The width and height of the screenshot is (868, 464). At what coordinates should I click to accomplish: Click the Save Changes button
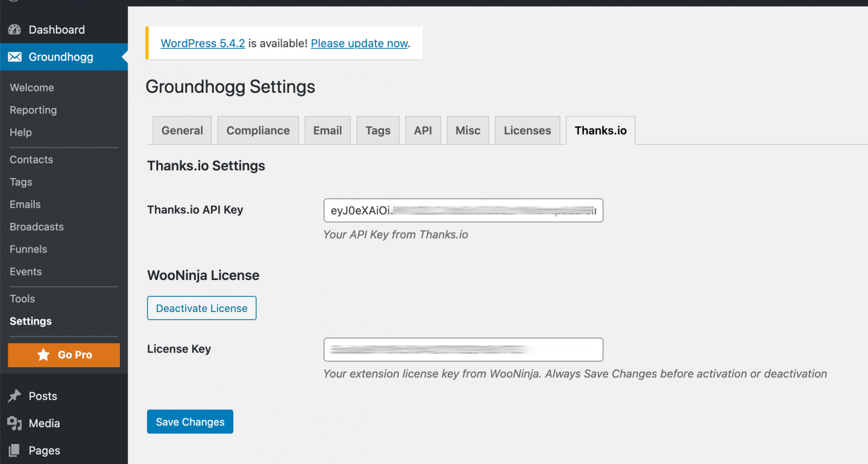[x=190, y=422]
